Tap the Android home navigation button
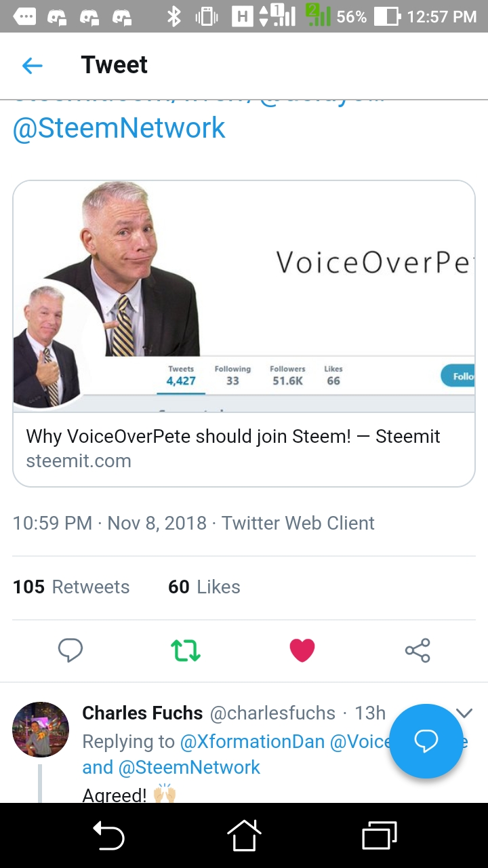The height and width of the screenshot is (868, 488). click(x=244, y=835)
